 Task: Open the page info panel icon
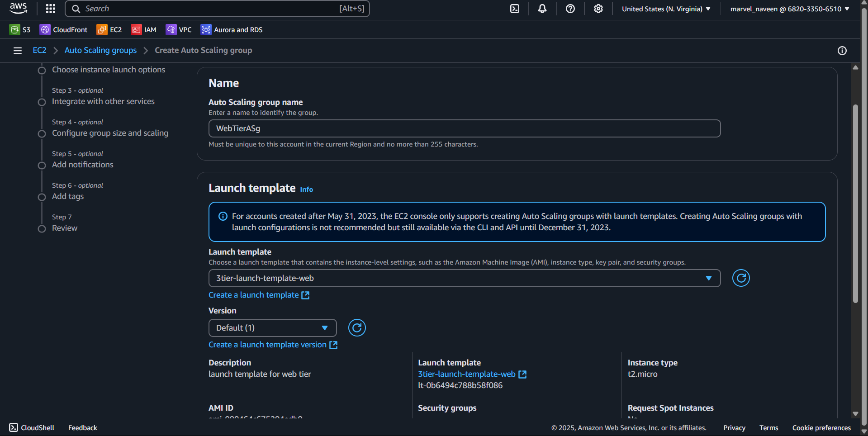[x=842, y=51]
